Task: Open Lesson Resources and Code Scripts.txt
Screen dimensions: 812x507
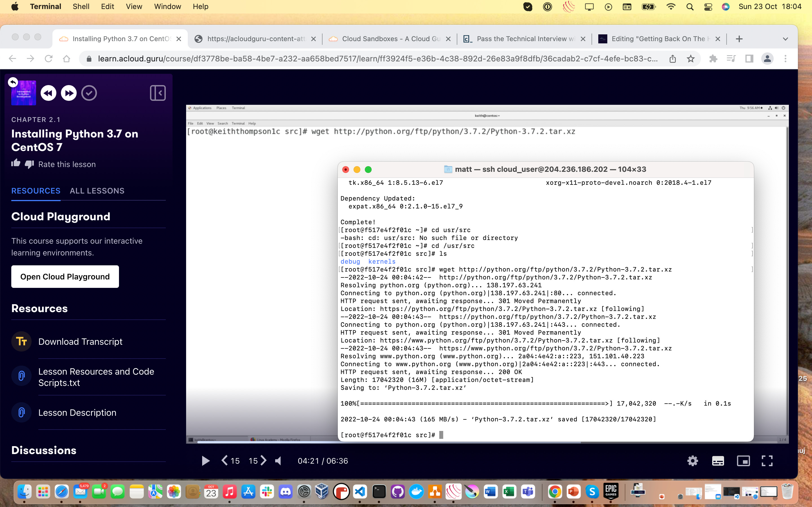Action: [96, 377]
